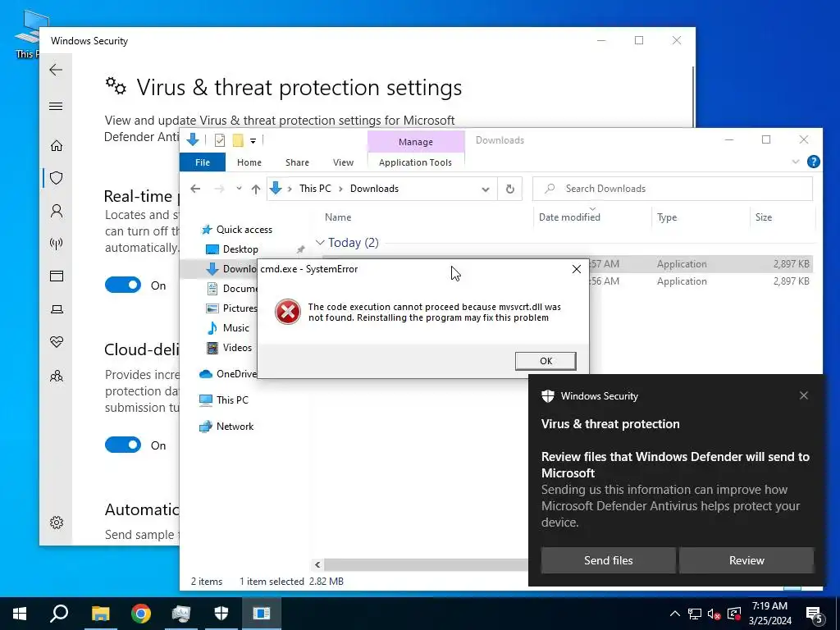Open File Explorer taskbar icon

(x=100, y=614)
